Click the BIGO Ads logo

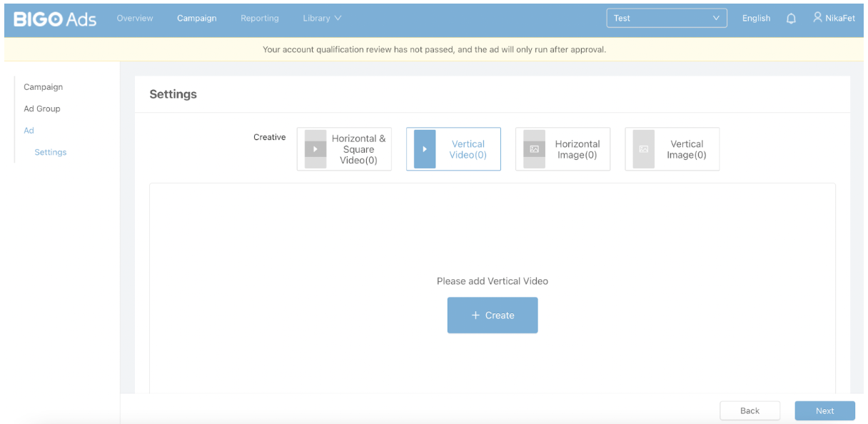tap(55, 19)
